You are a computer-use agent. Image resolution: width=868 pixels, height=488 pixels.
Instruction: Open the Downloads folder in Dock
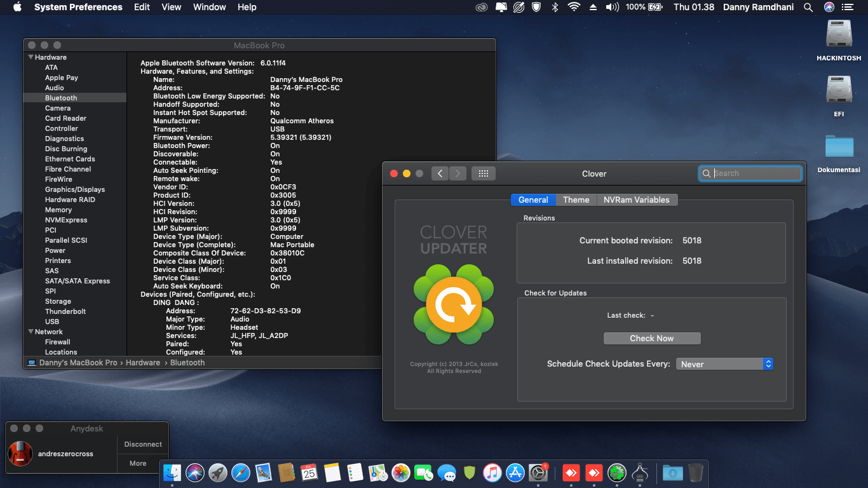672,473
